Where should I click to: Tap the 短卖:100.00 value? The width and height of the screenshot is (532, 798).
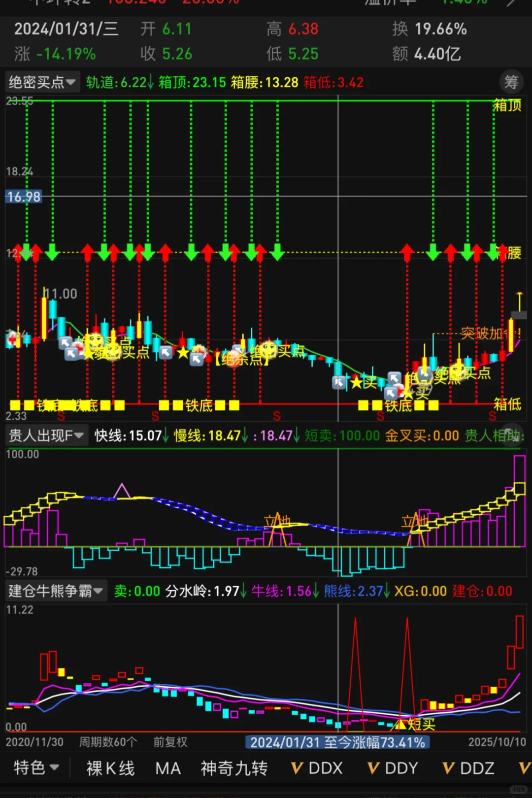click(342, 435)
